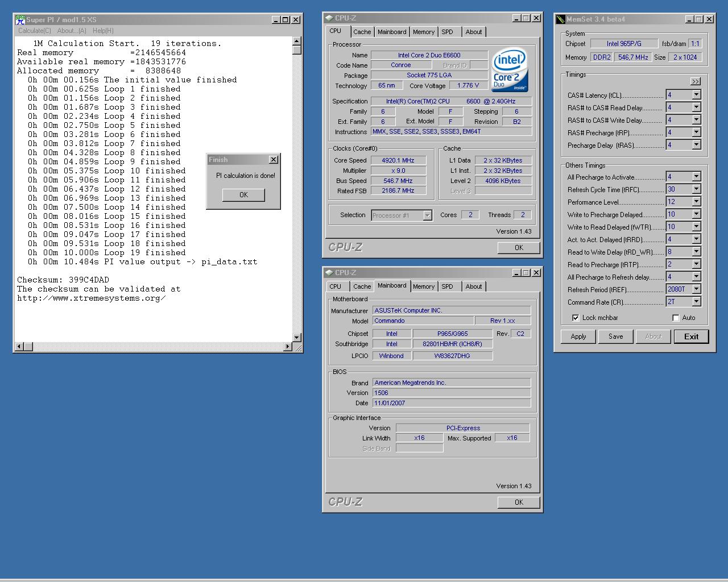728x582 pixels.
Task: Open the Refresh Cycle Time (tRFC) dropdown
Action: point(696,189)
